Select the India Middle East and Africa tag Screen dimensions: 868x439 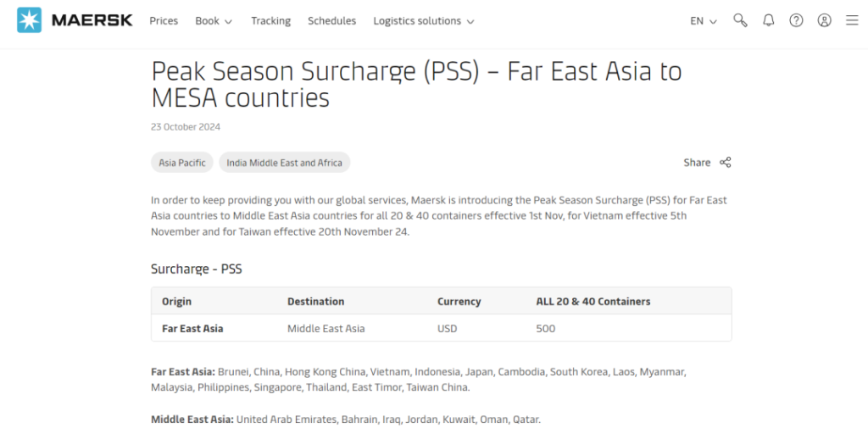click(x=285, y=162)
